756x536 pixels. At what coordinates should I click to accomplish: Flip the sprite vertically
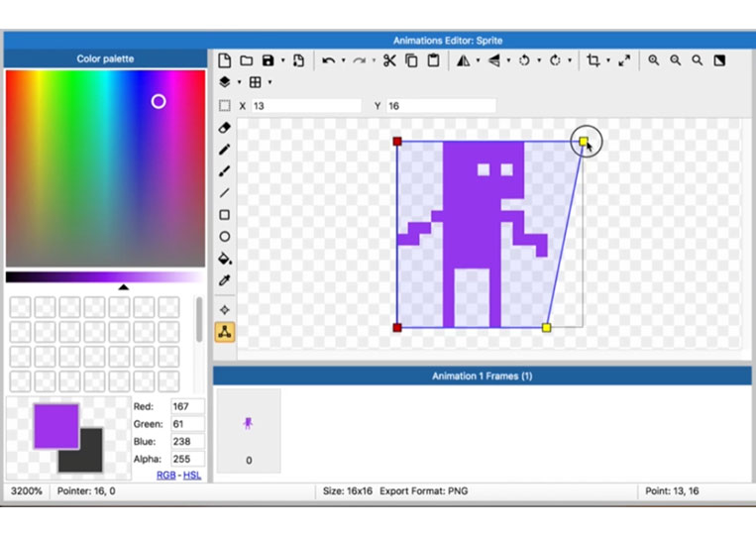tap(494, 60)
